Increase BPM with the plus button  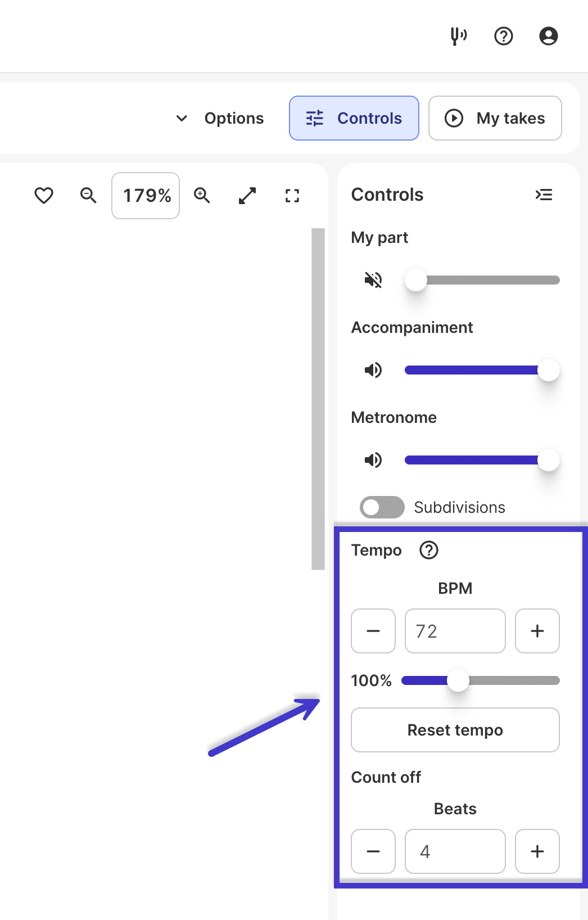537,631
